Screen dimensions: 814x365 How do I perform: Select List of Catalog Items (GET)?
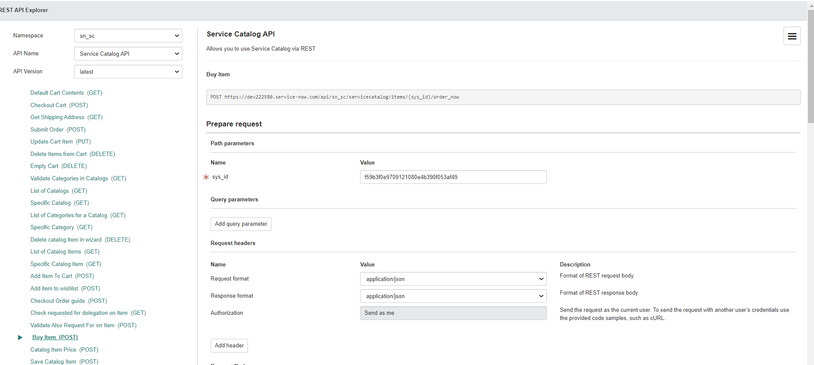(65, 252)
